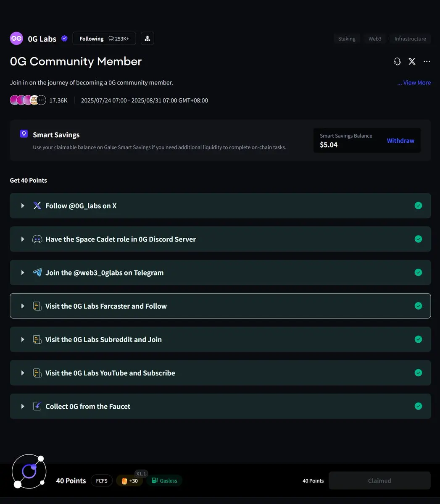Click the X logo in Follow @0G_labs task
Screen dimensions: 440x504
tap(37, 205)
